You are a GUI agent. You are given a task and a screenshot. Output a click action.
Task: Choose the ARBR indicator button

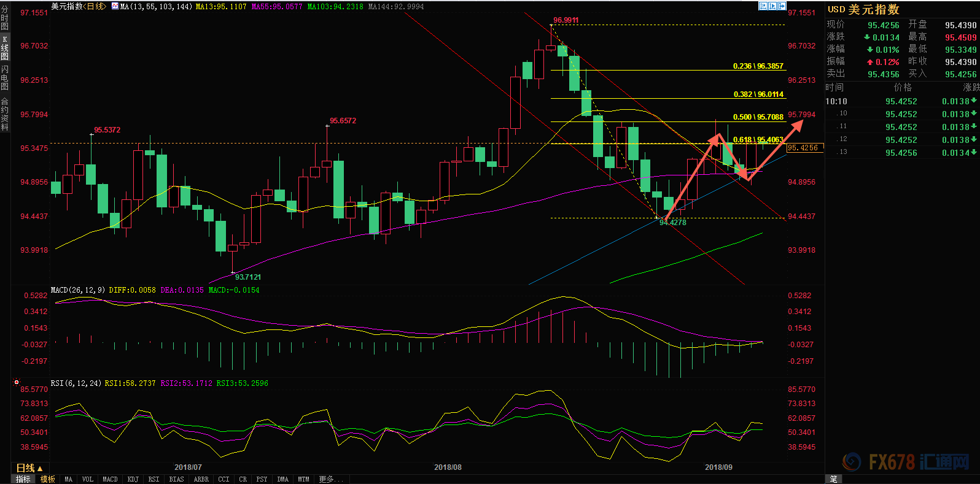[x=201, y=479]
